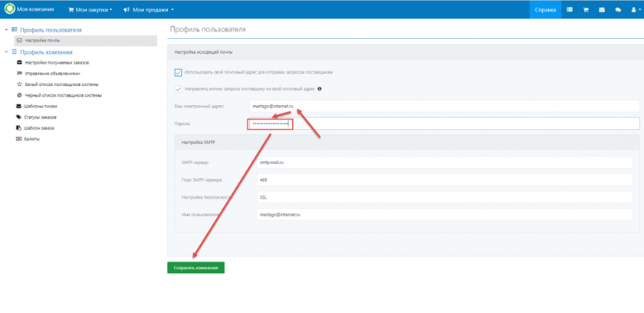Open the Мои продажи dropdown menu

tap(149, 10)
